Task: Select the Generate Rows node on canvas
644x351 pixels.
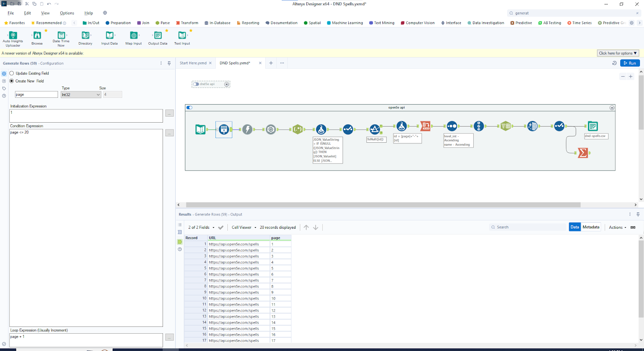Action: pyautogui.click(x=224, y=129)
